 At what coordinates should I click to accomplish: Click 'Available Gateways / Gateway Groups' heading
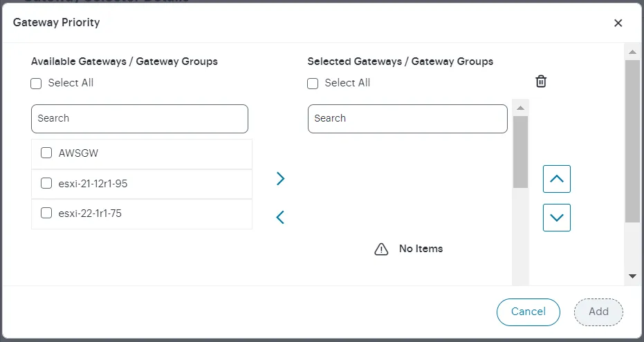coord(125,61)
